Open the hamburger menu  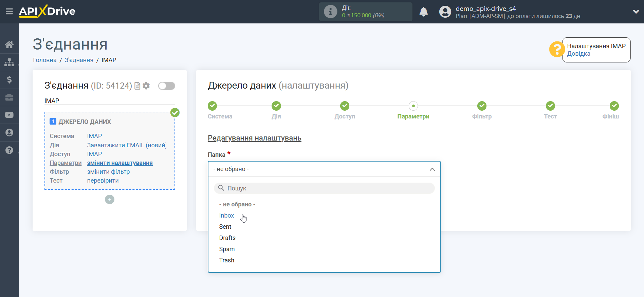9,12
